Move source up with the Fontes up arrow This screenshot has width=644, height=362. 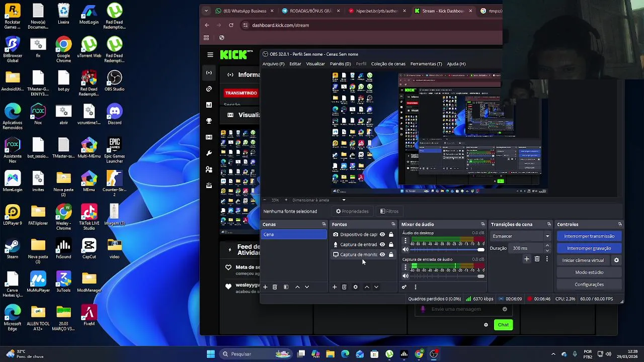click(367, 287)
